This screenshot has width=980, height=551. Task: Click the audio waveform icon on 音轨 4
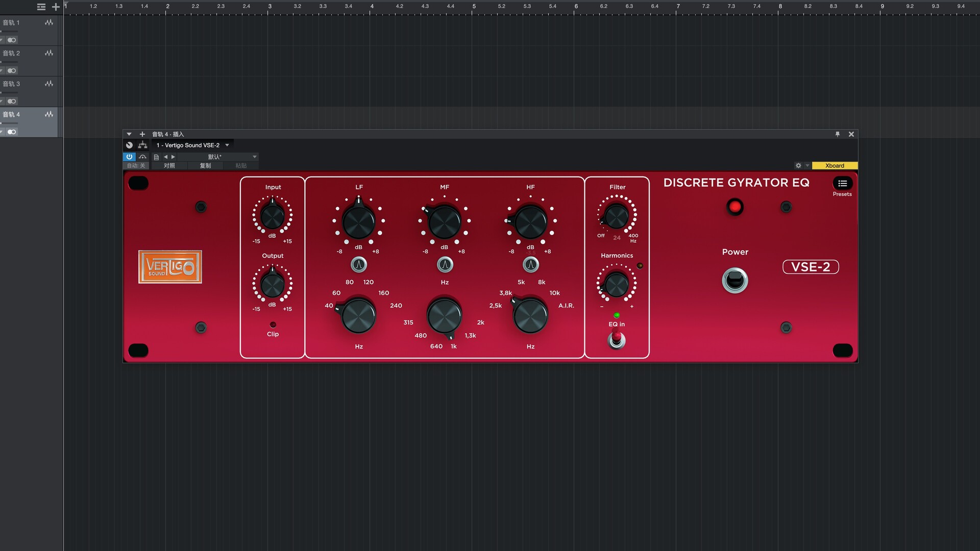49,114
